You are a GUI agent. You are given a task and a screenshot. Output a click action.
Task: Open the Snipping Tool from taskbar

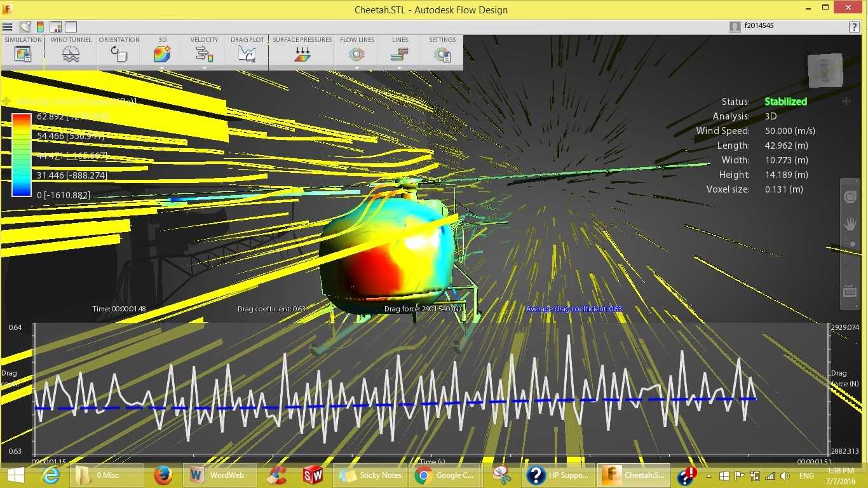pyautogui.click(x=501, y=475)
